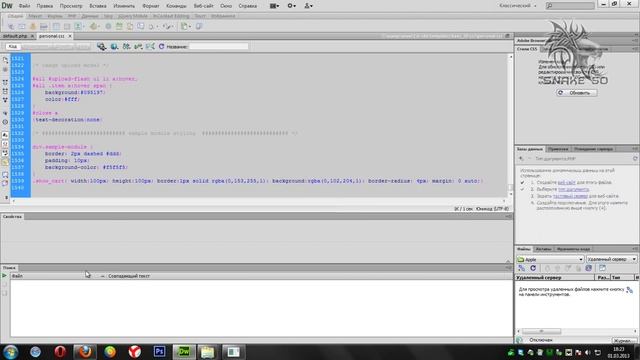Click the file management globe icon
The image size is (640, 360).
(101, 47)
